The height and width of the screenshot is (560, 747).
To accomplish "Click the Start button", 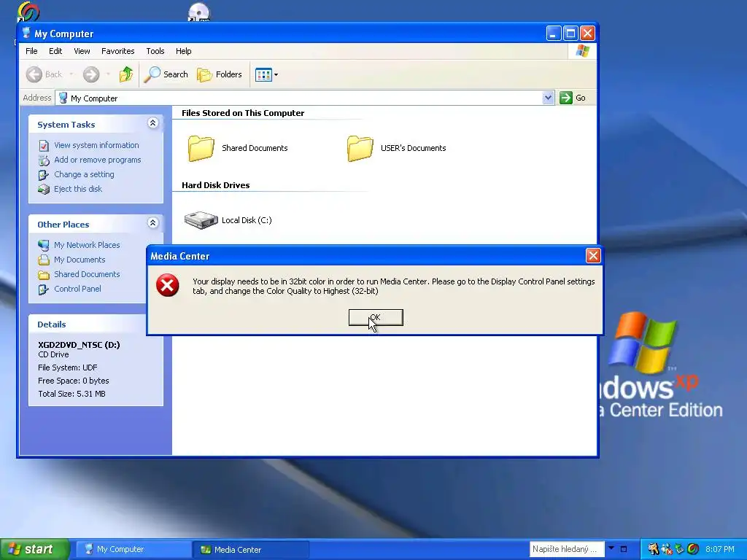I will (x=34, y=549).
